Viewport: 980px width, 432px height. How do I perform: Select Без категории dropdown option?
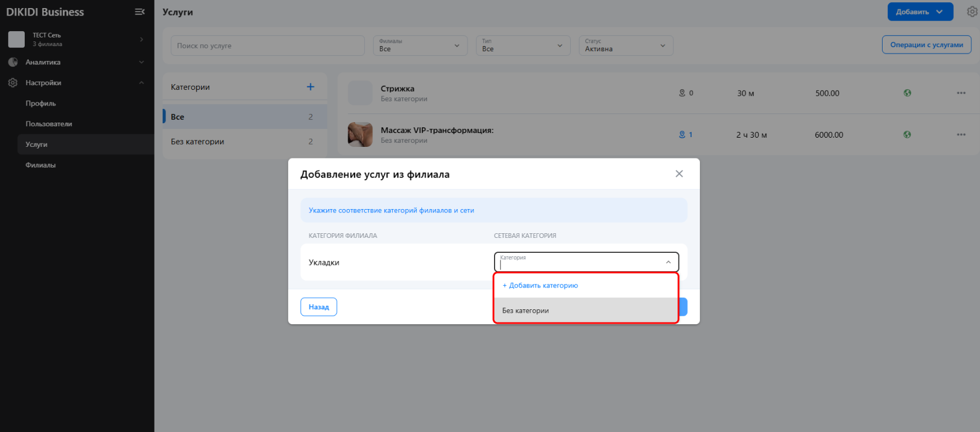click(x=586, y=310)
